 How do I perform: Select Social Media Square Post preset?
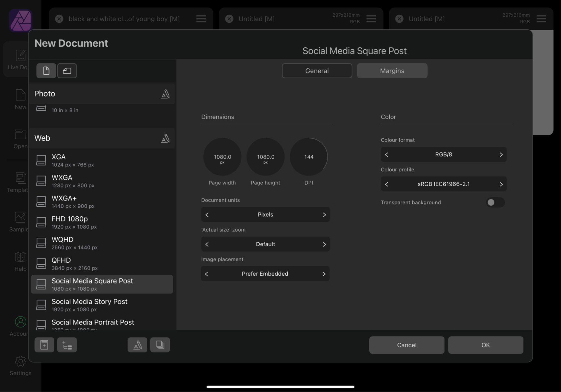tap(102, 284)
